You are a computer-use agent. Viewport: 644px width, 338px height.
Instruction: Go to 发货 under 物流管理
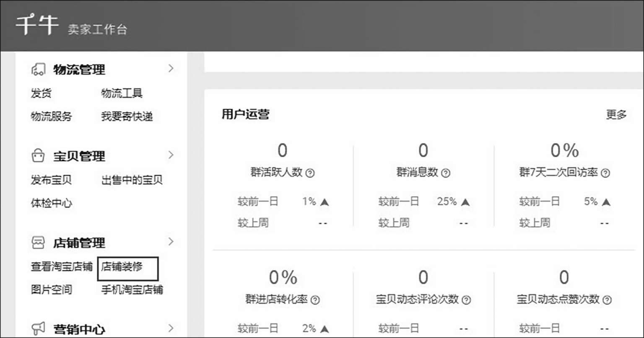[x=41, y=93]
